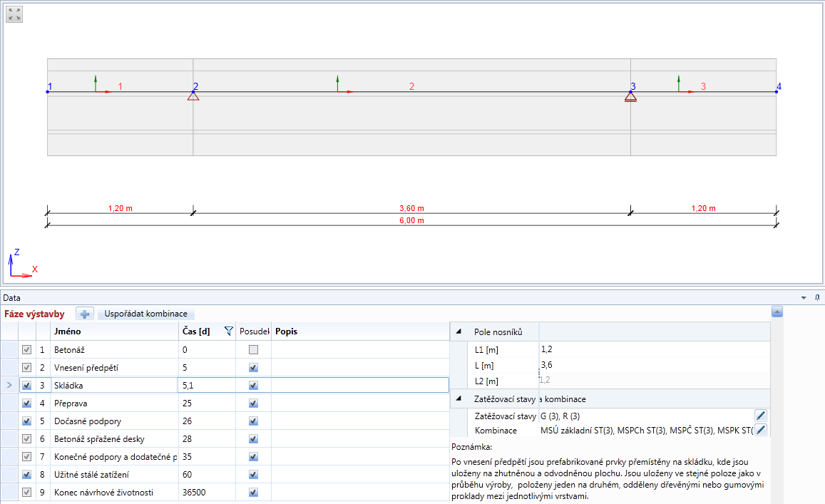Click the X-Z global coordinate axis icon
825x504 pixels.
point(22,264)
